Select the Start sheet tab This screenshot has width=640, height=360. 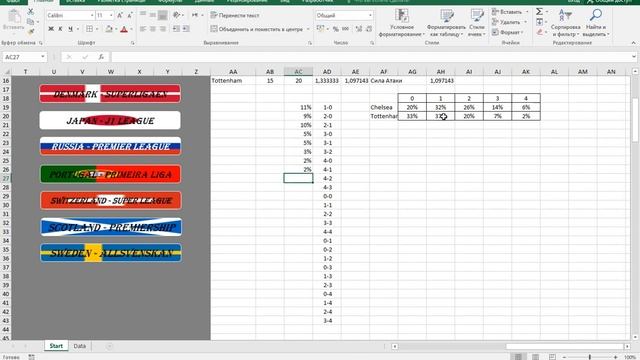pos(56,346)
